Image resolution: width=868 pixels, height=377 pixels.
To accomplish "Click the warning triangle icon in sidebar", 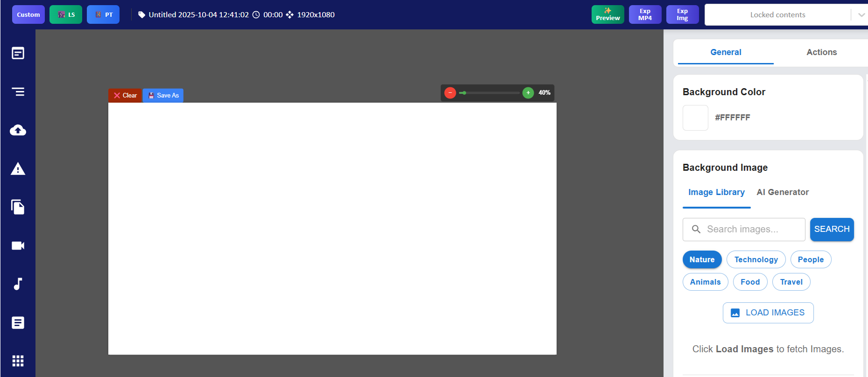I will (18, 169).
